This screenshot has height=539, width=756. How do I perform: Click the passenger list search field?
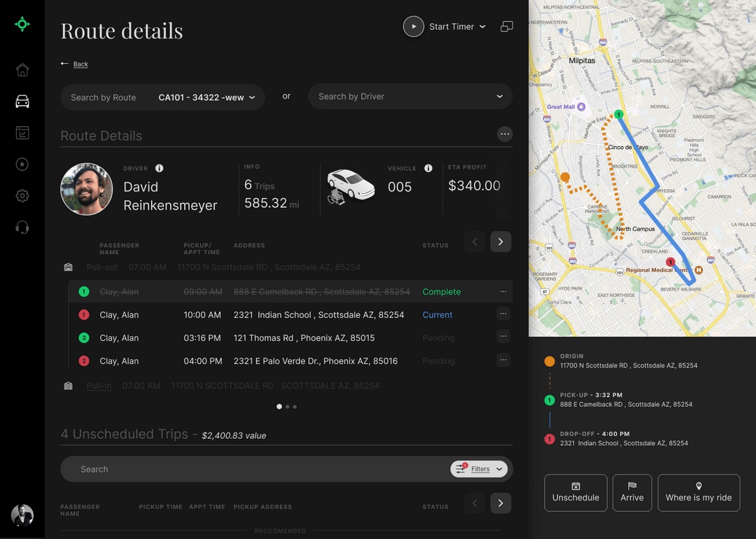click(210, 469)
